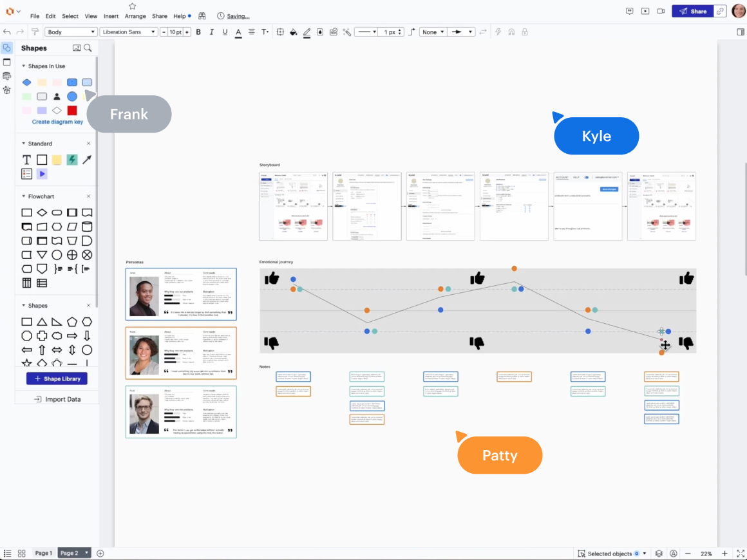Screen dimensions: 747x560
Task: Add a new page with plus icon
Action: pyautogui.click(x=100, y=554)
